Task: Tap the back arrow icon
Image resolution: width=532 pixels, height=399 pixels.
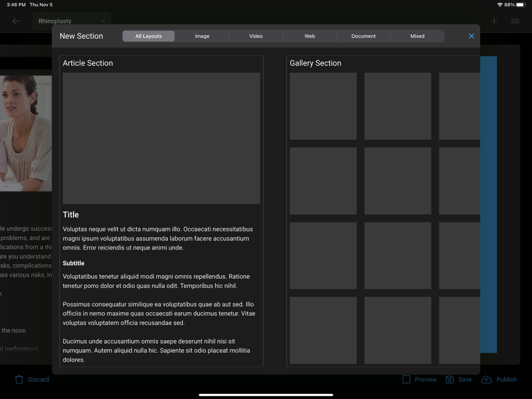Action: point(16,21)
